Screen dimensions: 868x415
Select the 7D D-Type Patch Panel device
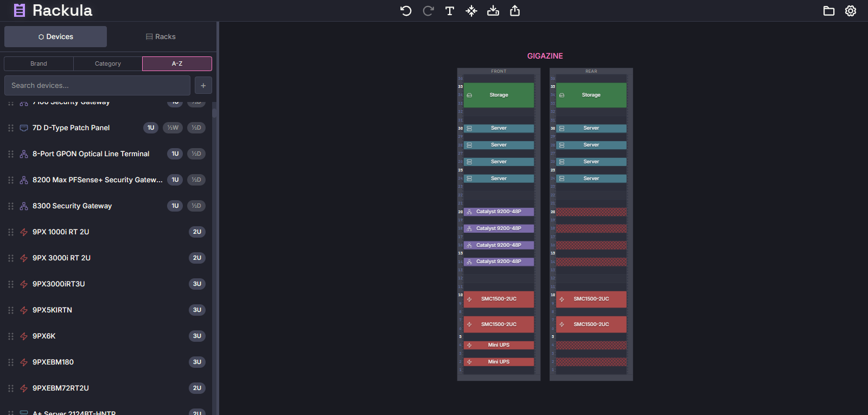71,128
